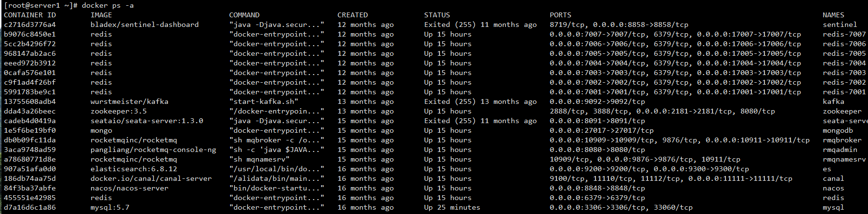868x214 pixels.
Task: Click the zookeeper container name
Action: coord(842,111)
